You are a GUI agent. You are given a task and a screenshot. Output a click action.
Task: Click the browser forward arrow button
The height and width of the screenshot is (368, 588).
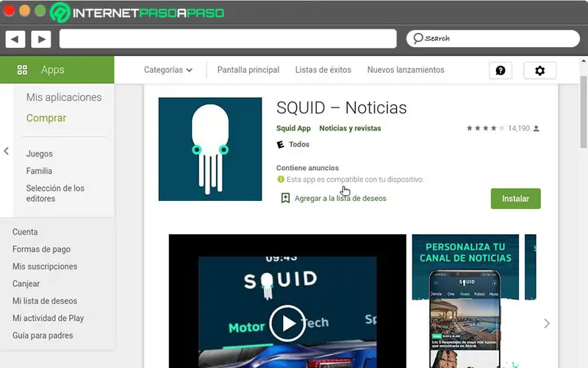(41, 39)
